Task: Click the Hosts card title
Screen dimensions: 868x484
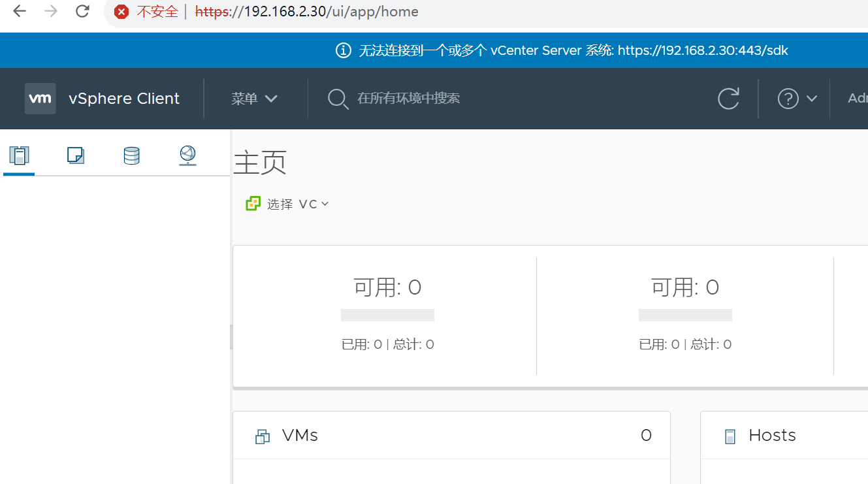Action: tap(772, 436)
